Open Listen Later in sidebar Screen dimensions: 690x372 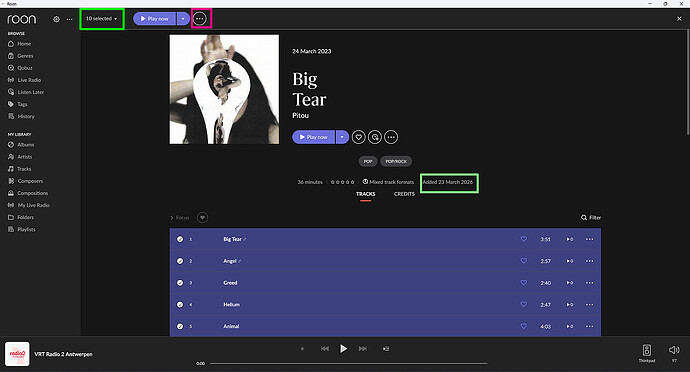tap(26, 92)
